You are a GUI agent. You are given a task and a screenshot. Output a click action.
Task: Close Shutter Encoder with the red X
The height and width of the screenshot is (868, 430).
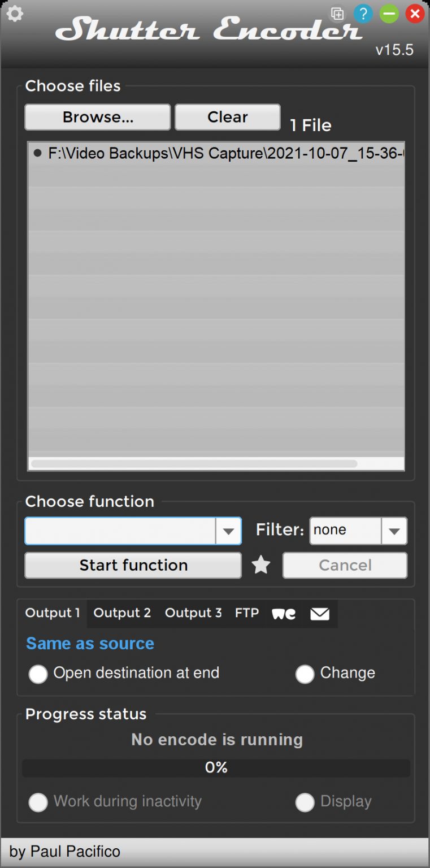[415, 14]
